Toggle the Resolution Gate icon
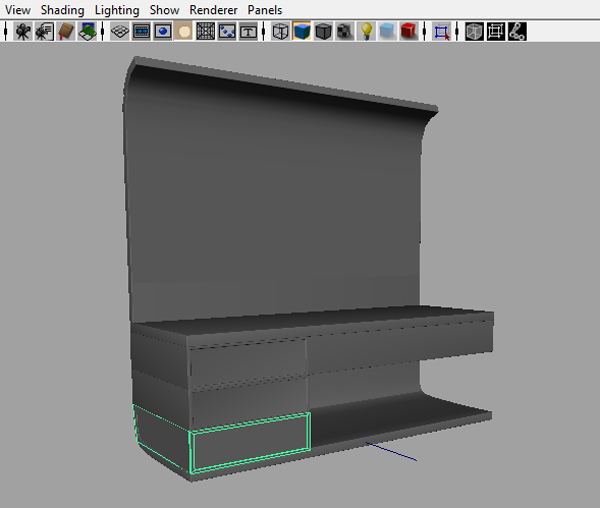The height and width of the screenshot is (508, 600). point(163,31)
